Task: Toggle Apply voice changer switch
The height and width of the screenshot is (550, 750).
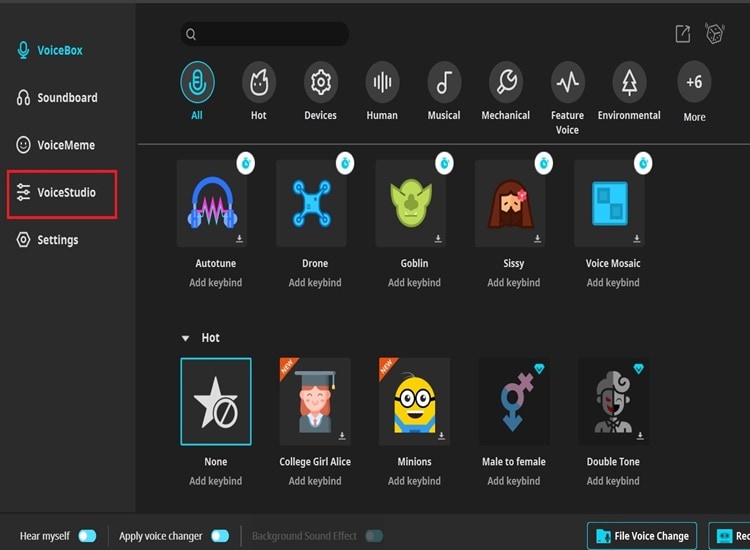Action: [x=220, y=536]
